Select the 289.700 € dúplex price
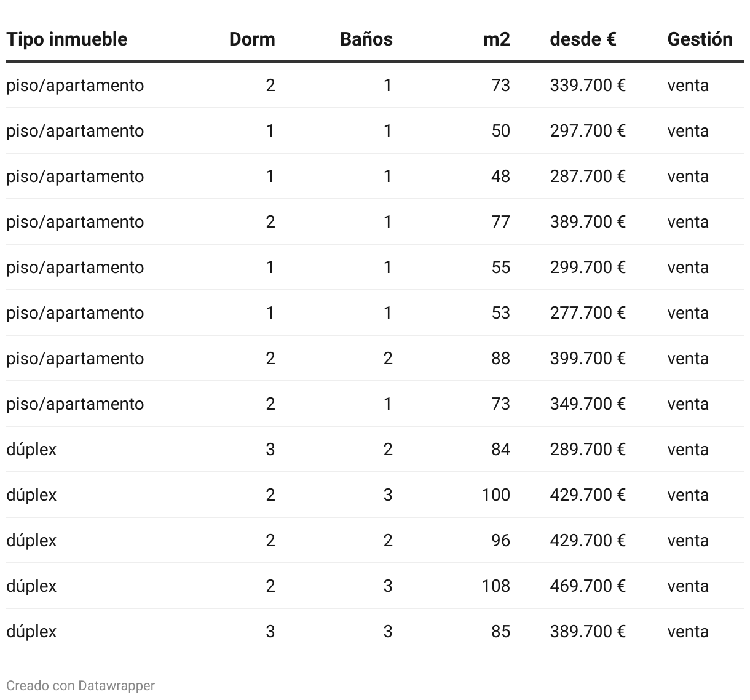The height and width of the screenshot is (700, 750). tap(588, 449)
